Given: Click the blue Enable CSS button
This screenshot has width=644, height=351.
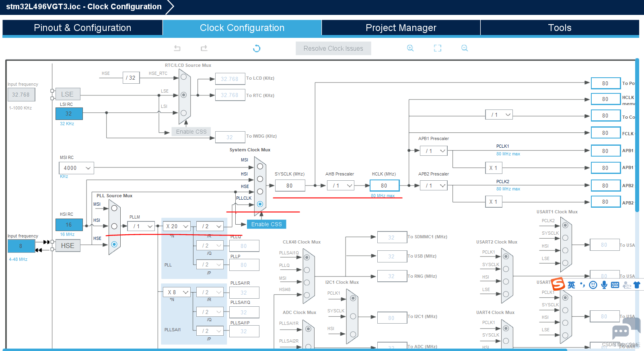Looking at the screenshot, I should tap(267, 224).
